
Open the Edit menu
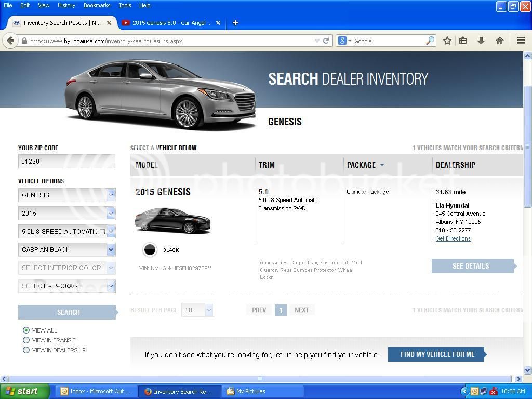pyautogui.click(x=25, y=5)
